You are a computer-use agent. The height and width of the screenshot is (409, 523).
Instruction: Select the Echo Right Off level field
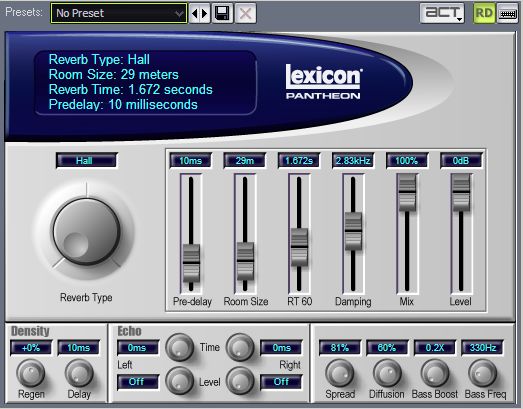(281, 381)
